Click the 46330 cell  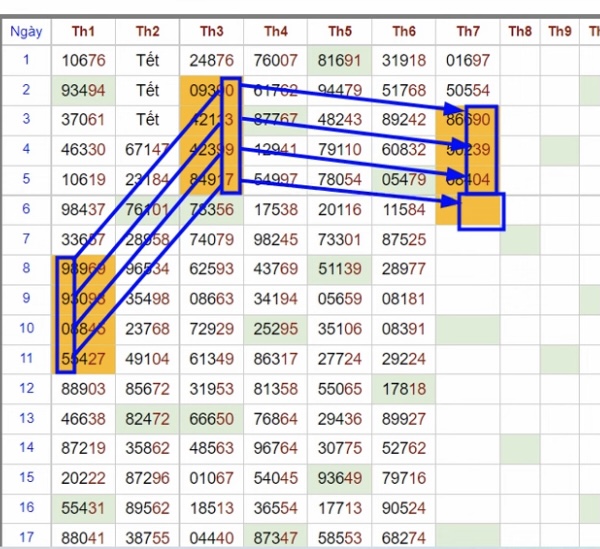(83, 150)
